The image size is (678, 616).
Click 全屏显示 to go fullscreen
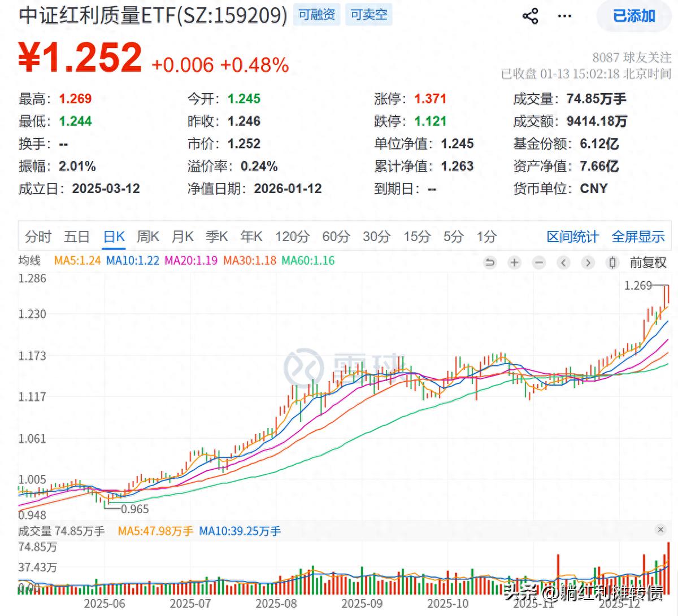tap(638, 237)
